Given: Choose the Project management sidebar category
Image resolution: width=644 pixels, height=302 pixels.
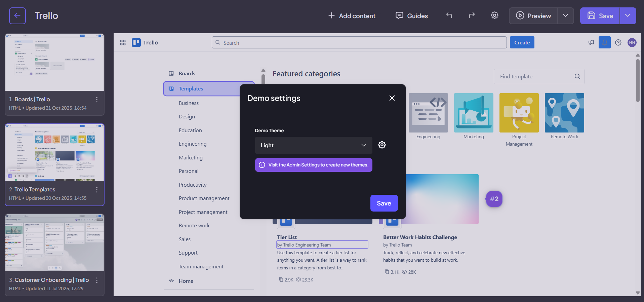Looking at the screenshot, I should coord(203,212).
